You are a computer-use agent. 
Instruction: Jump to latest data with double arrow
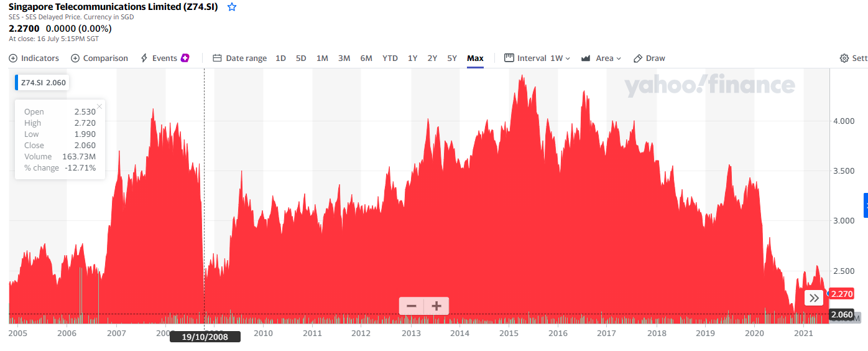814,298
